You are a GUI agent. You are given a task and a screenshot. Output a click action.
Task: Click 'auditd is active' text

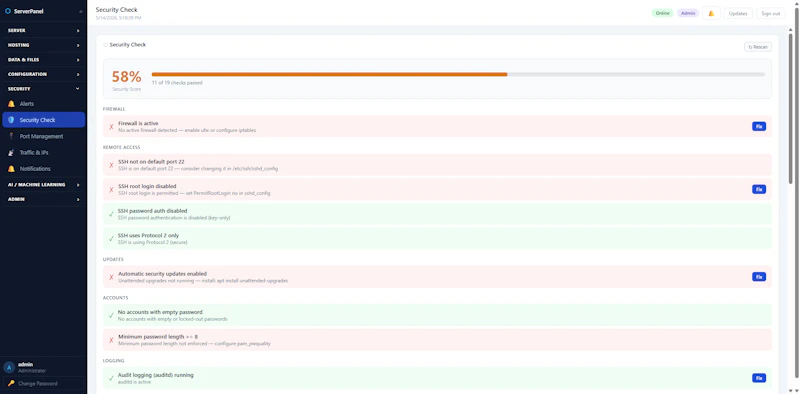(x=134, y=382)
